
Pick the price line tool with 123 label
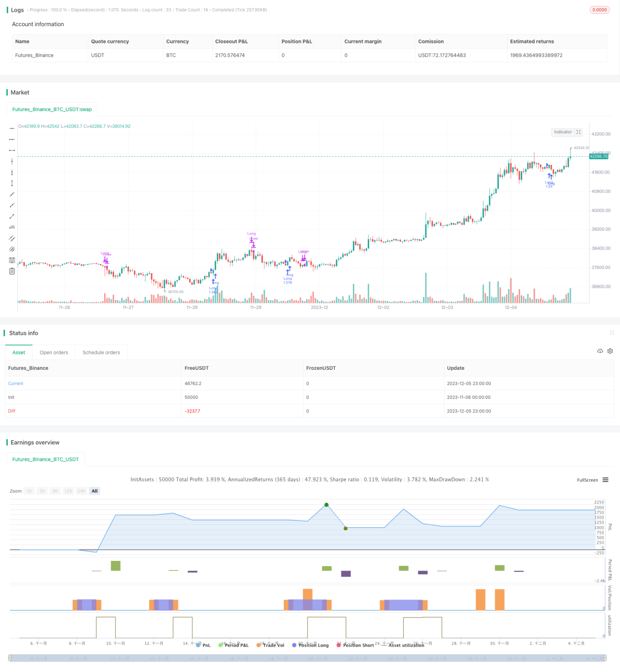pyautogui.click(x=12, y=227)
